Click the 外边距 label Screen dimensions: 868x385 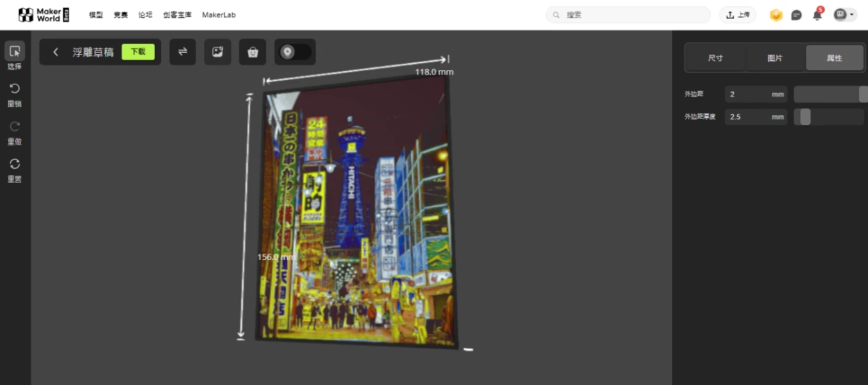[694, 94]
